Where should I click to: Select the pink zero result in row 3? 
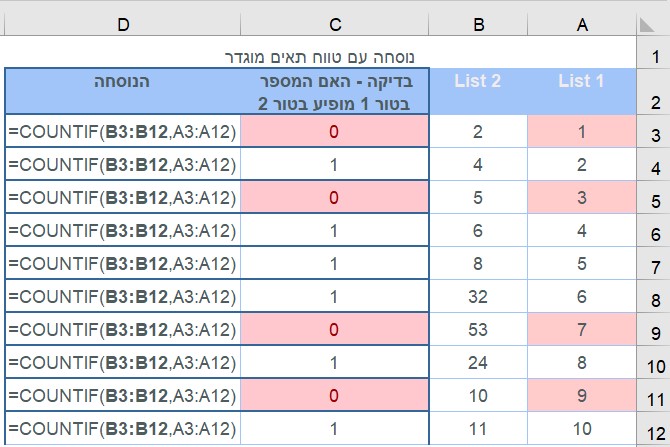pos(334,132)
